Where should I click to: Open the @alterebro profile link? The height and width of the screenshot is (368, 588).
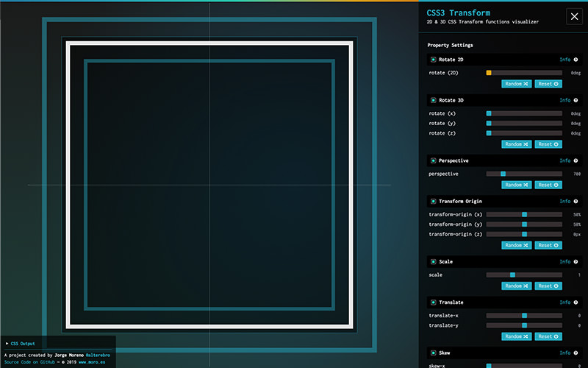pyautogui.click(x=98, y=355)
